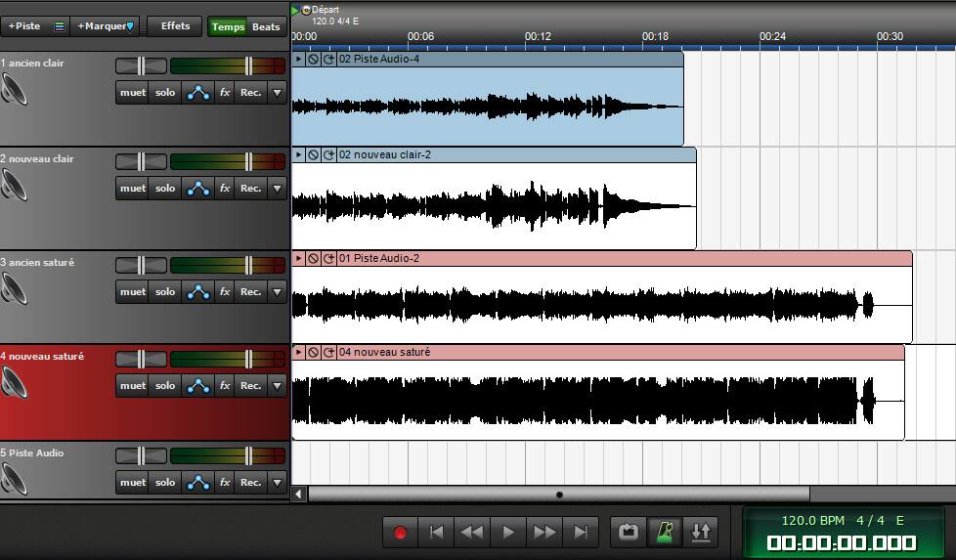
Task: Open dropdown arrow next to Rec. on ancien saturé
Action: tap(278, 292)
